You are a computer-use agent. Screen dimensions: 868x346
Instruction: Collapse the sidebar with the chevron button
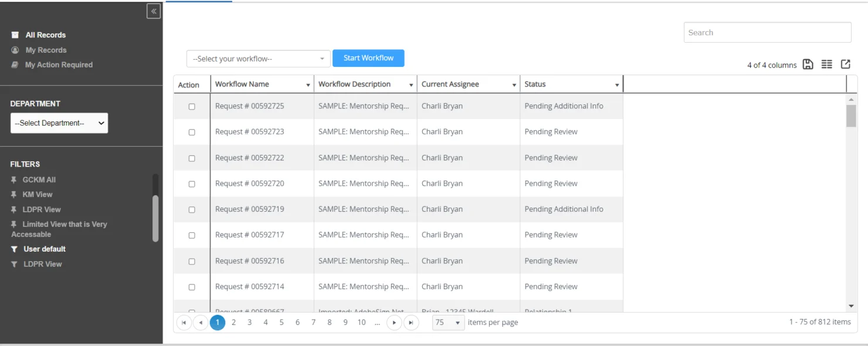point(153,11)
